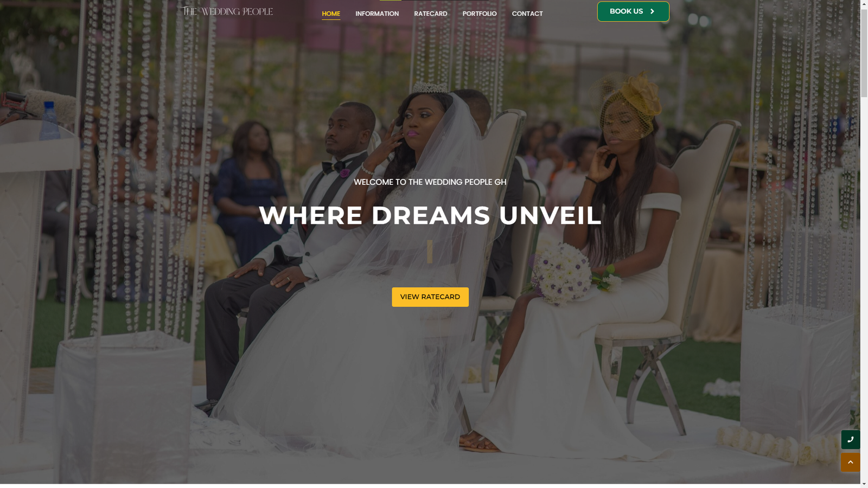The height and width of the screenshot is (488, 868).
Task: Click the yellow underline beneath Home
Action: coord(331,20)
